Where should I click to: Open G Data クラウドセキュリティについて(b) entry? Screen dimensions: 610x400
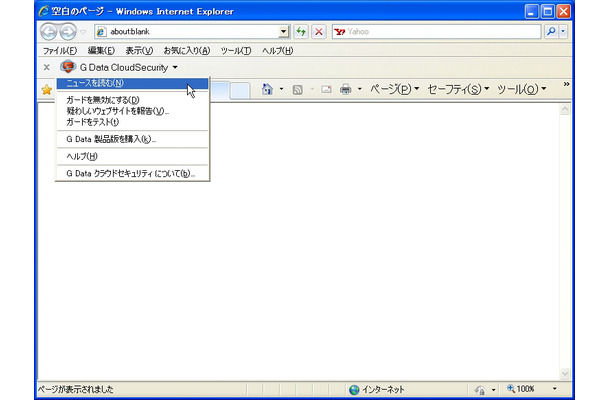(132, 173)
